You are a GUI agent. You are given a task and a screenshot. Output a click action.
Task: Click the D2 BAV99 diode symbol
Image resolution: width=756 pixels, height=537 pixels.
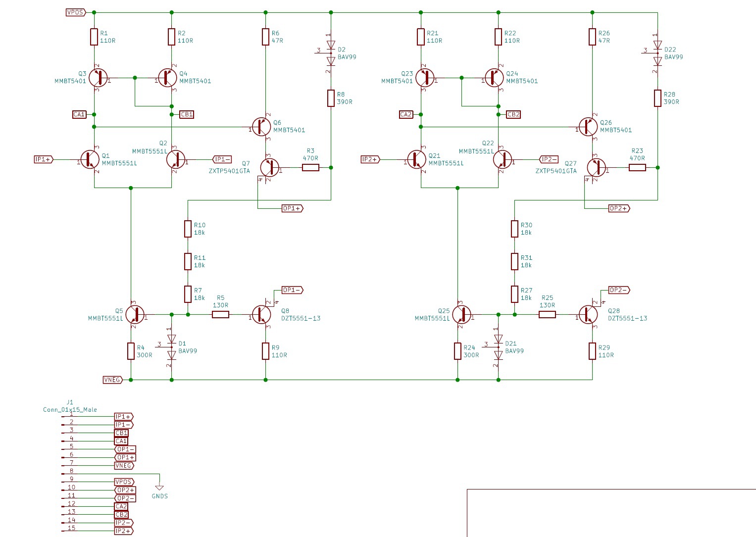tap(330, 53)
